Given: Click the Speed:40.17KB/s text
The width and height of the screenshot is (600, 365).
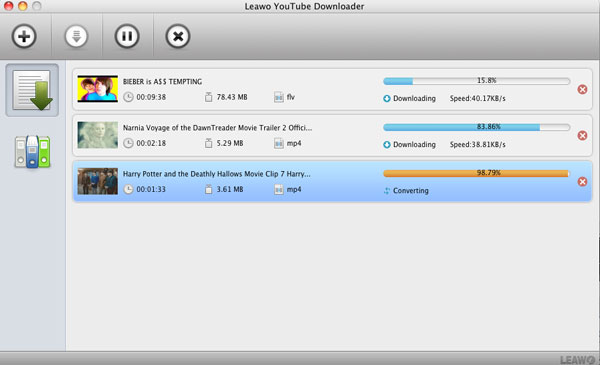Looking at the screenshot, I should [x=478, y=98].
